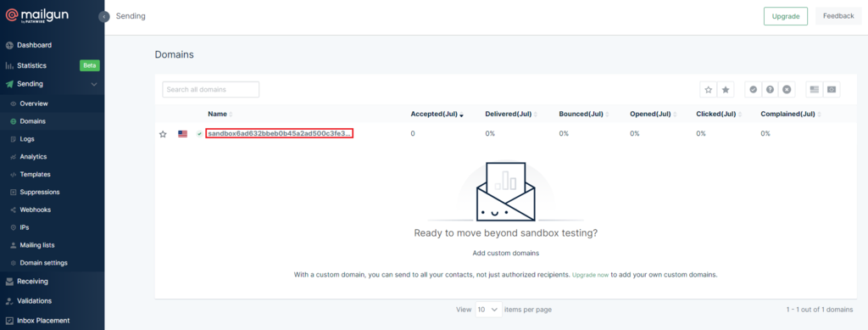This screenshot has height=330, width=868.
Task: Filter by disabled X status icon
Action: pyautogui.click(x=787, y=90)
